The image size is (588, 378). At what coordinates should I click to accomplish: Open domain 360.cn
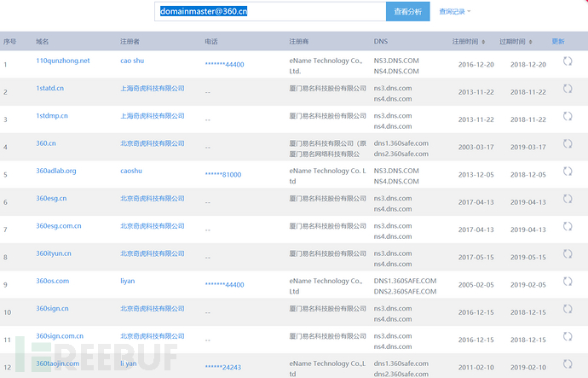point(46,143)
